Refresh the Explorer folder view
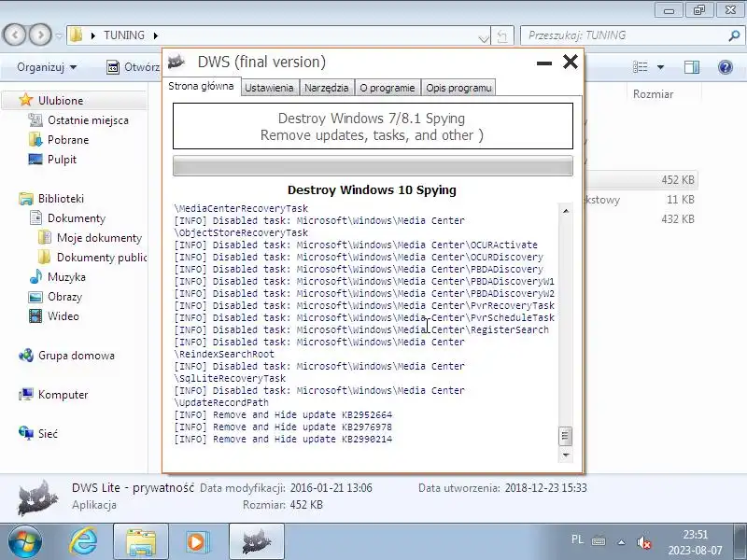 pos(502,35)
